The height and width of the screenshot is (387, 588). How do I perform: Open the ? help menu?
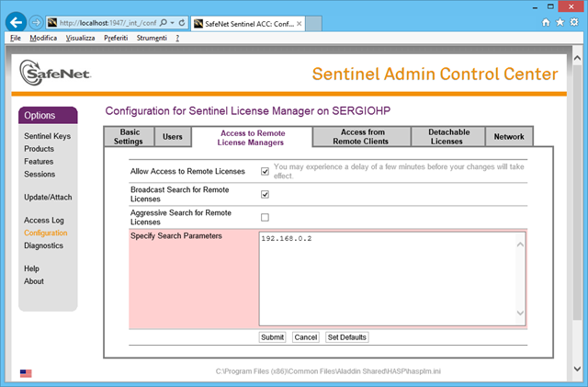tap(177, 38)
